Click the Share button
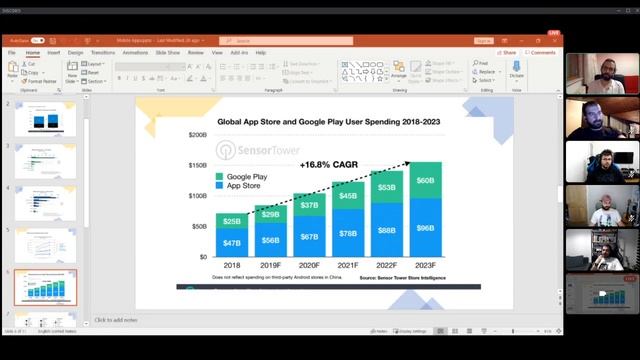This screenshot has width=640, height=360. tap(507, 53)
